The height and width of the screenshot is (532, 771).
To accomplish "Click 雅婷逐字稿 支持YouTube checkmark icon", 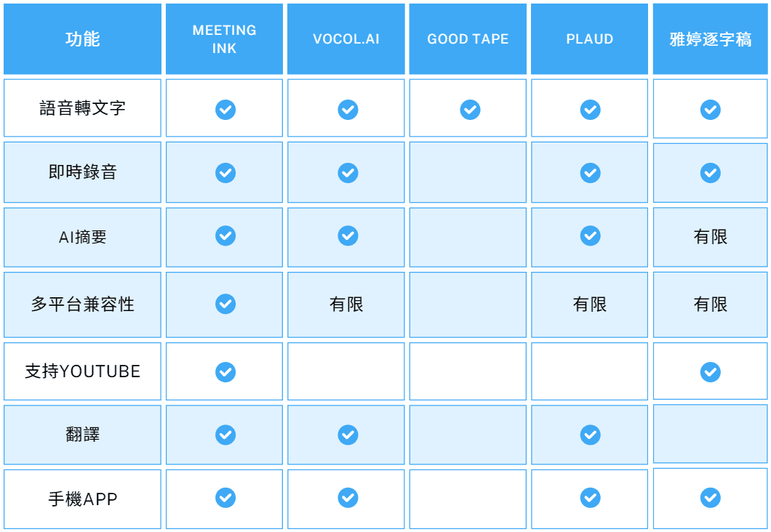I will (710, 372).
